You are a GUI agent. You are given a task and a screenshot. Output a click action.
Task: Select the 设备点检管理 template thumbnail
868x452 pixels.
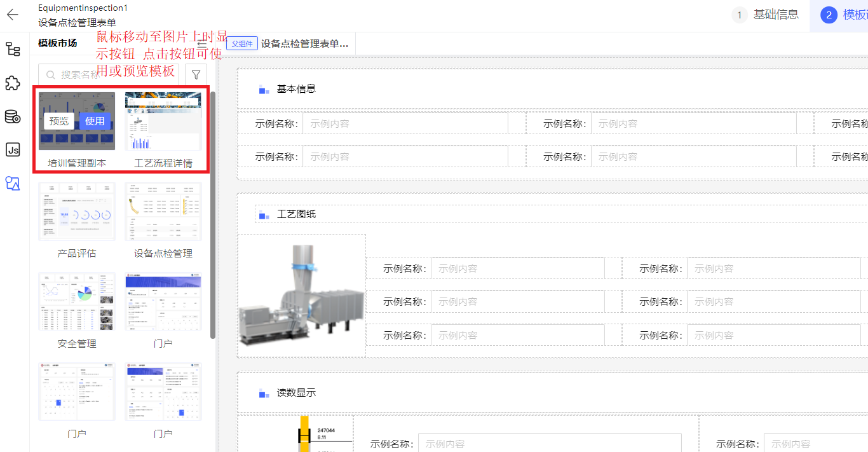(x=163, y=212)
